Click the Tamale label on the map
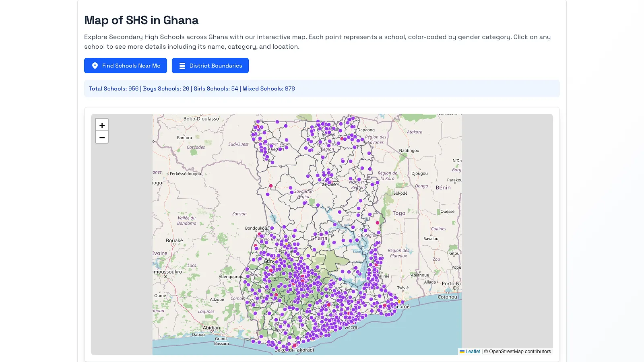Screen dimensions: 644x362 coord(328,184)
